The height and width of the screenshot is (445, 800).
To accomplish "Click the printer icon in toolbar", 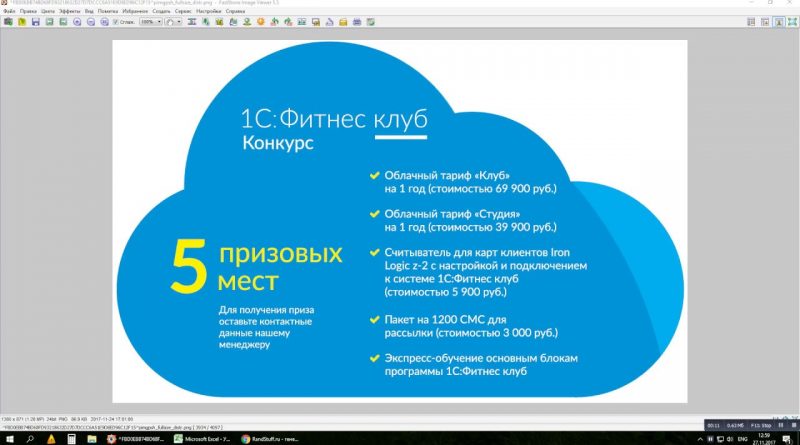I will click(357, 22).
